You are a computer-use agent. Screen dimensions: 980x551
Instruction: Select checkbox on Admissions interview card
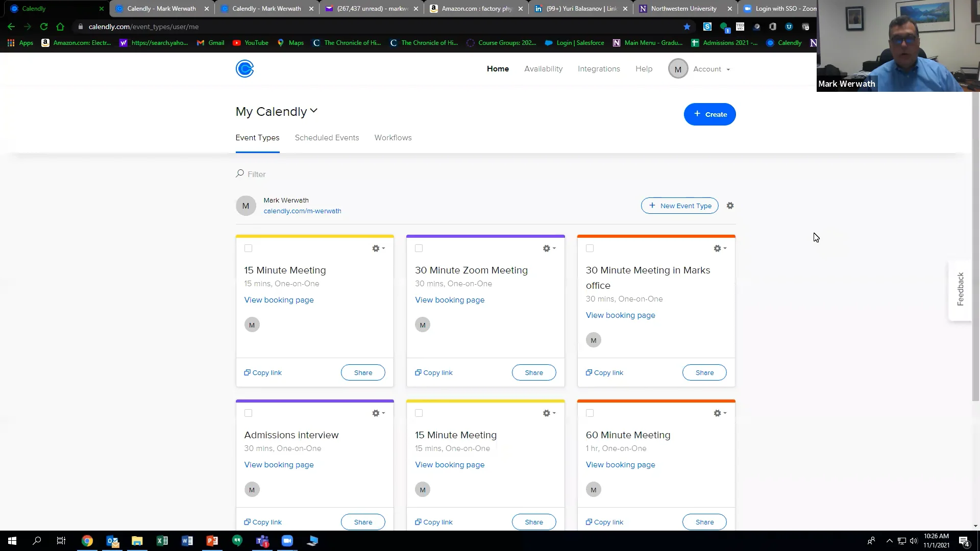coord(248,413)
